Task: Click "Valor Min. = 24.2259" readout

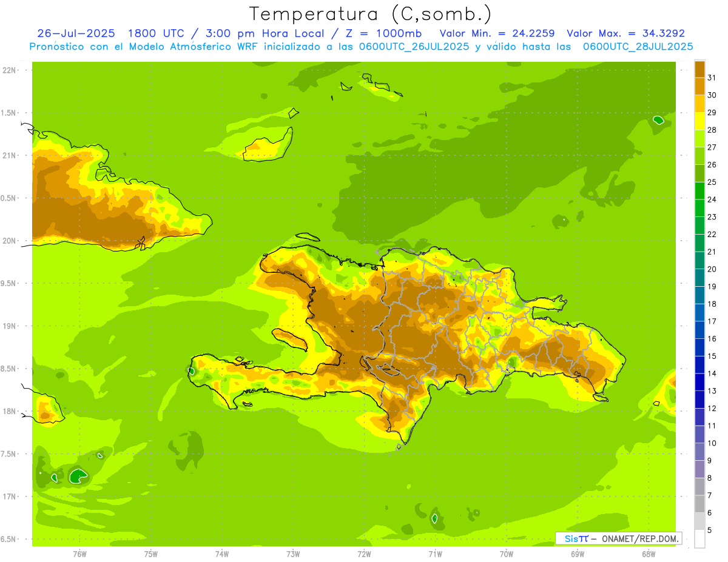Action: pyautogui.click(x=497, y=33)
